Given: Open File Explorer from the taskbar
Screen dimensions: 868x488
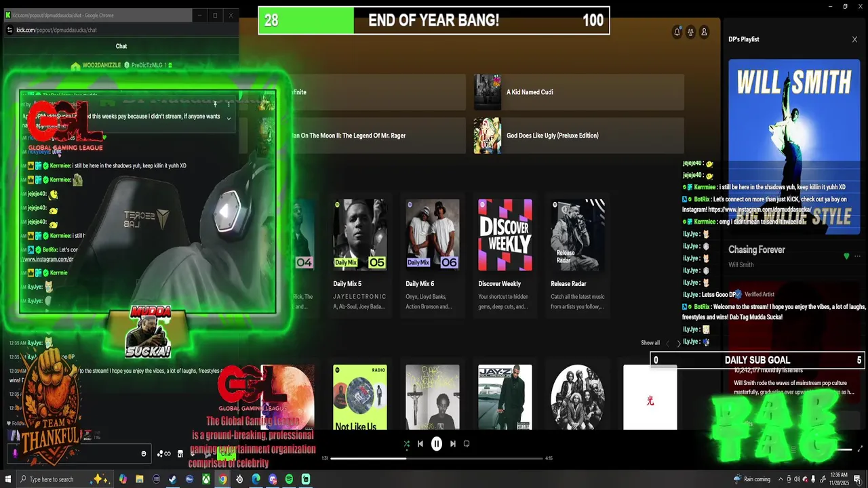Looking at the screenshot, I should pos(140,479).
